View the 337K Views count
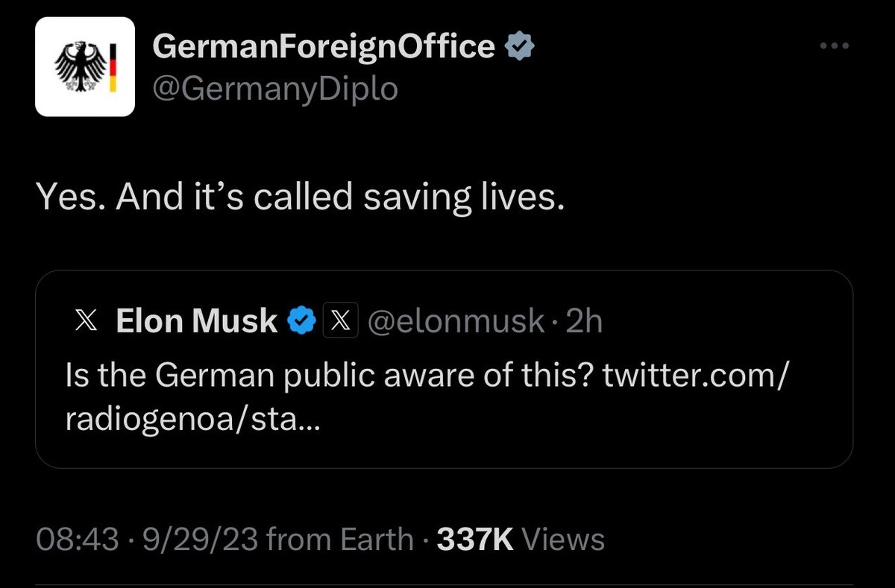Screen dimensions: 895x588 (521, 539)
